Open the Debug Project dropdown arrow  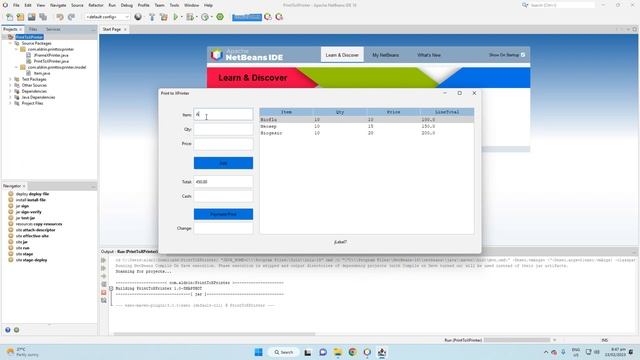[196, 17]
